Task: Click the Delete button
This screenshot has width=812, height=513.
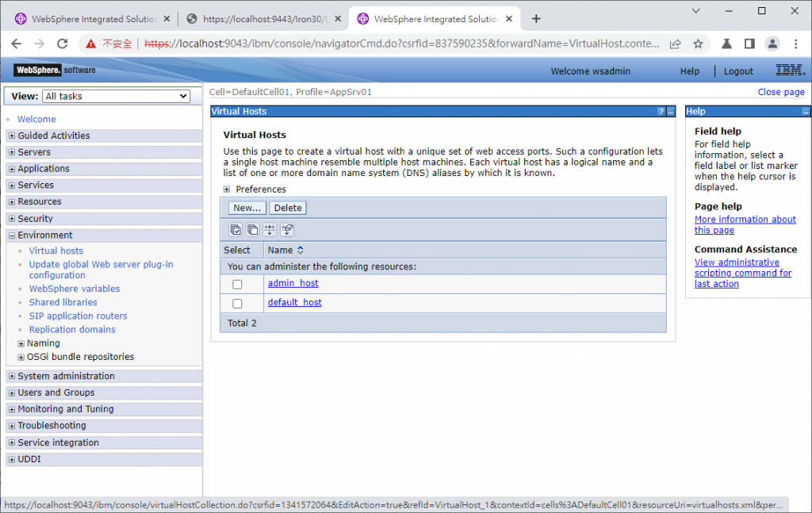Action: coord(287,208)
